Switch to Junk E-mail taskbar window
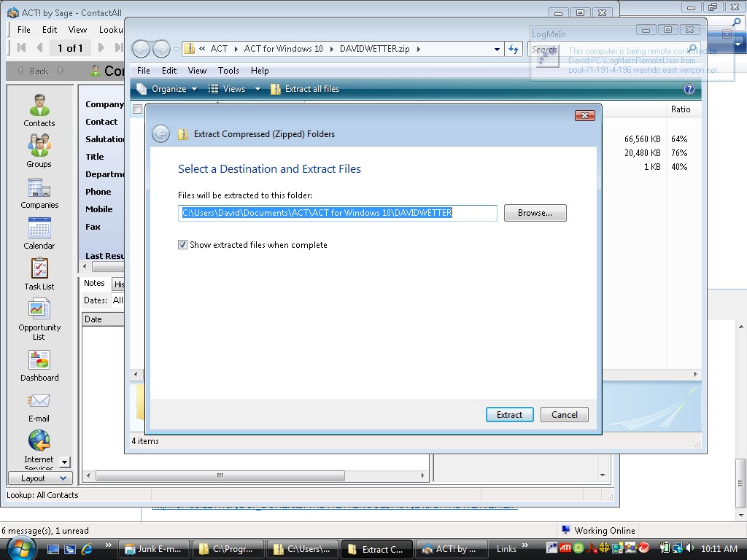747x560 pixels. pos(153,549)
